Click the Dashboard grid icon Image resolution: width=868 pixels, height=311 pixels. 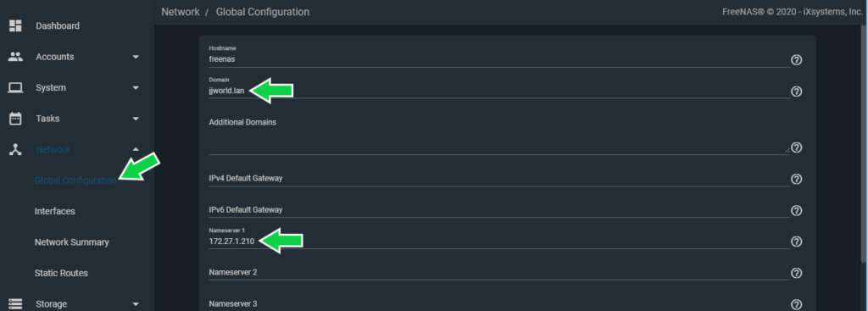click(x=15, y=25)
